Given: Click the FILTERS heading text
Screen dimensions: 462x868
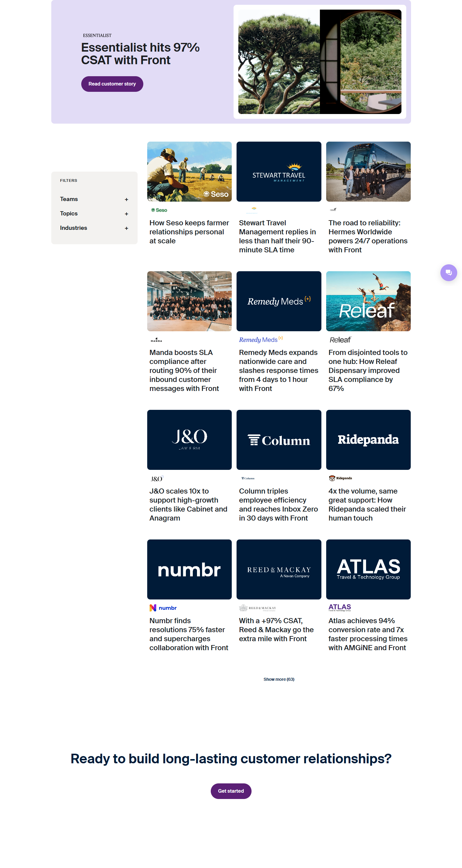Looking at the screenshot, I should coord(69,181).
